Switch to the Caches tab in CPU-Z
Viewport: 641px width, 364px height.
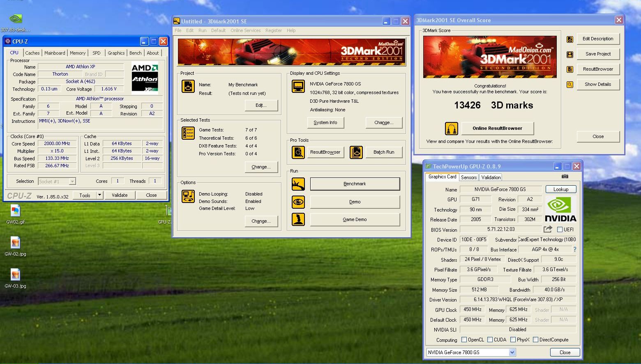pyautogui.click(x=32, y=53)
